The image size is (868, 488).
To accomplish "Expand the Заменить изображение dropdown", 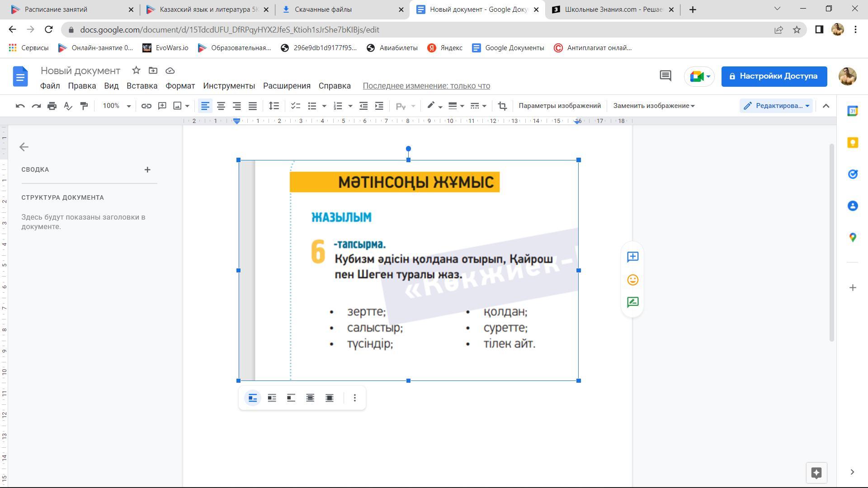I will (654, 106).
